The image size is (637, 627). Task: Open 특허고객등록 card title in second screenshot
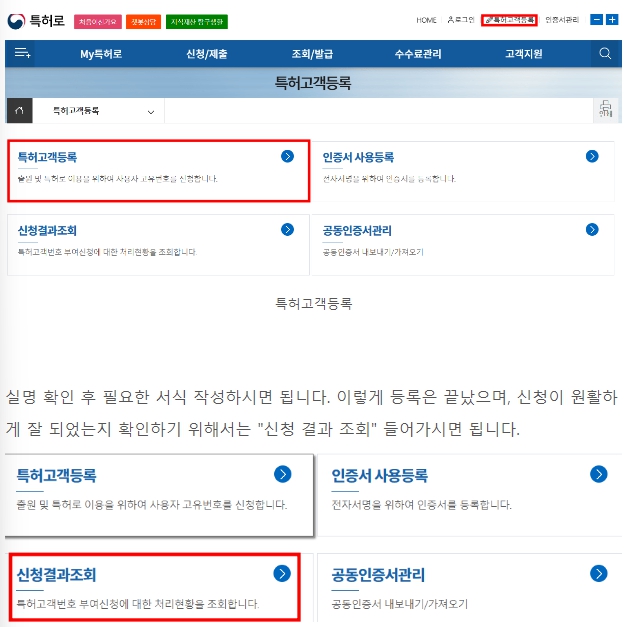pos(56,475)
